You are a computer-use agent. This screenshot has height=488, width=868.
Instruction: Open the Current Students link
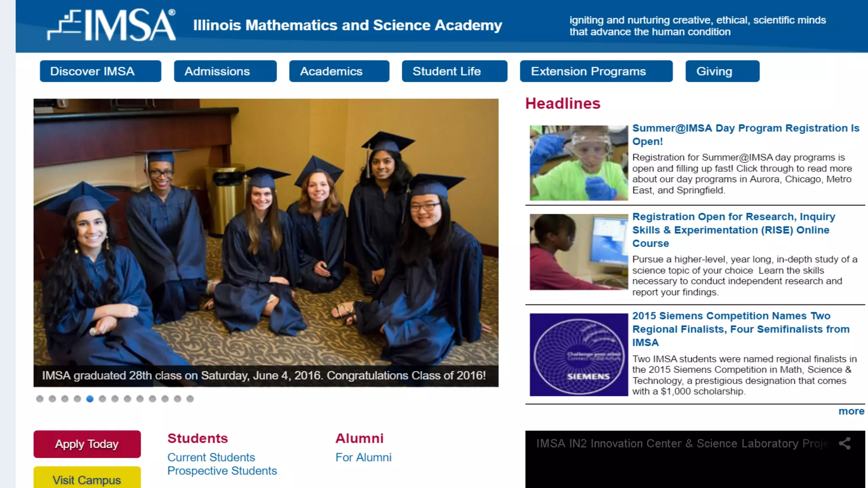(211, 457)
